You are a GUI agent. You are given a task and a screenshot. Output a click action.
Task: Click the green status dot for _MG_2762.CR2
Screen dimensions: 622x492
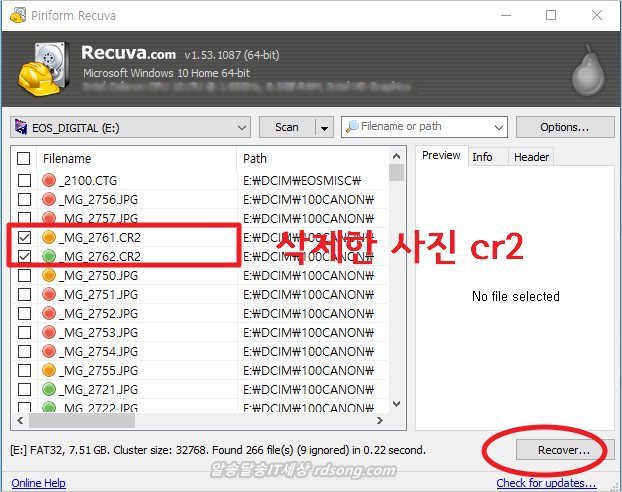(x=49, y=256)
